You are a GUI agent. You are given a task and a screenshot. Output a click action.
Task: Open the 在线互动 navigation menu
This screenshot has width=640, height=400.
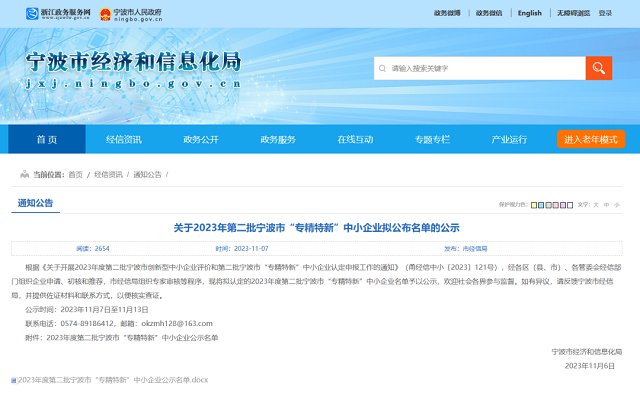click(355, 140)
